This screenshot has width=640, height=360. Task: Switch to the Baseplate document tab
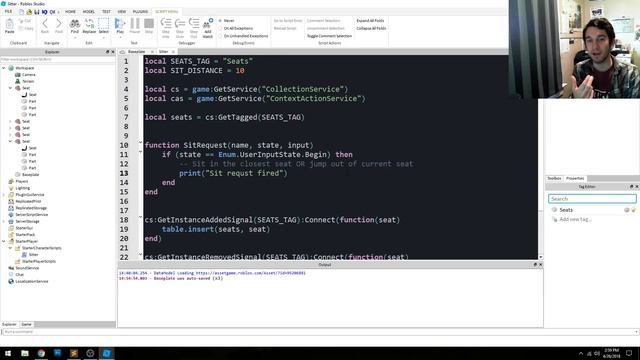(x=136, y=52)
